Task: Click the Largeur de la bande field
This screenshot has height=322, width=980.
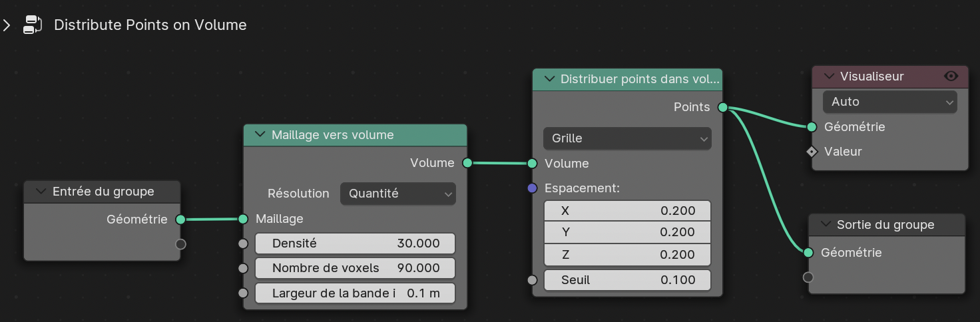Action: click(355, 293)
